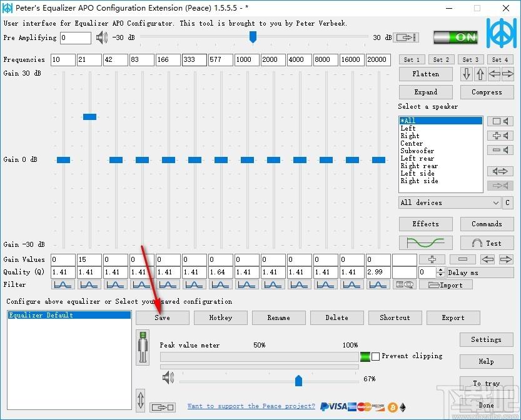Click the gain value field showing 15
521x420 pixels.
click(x=89, y=259)
